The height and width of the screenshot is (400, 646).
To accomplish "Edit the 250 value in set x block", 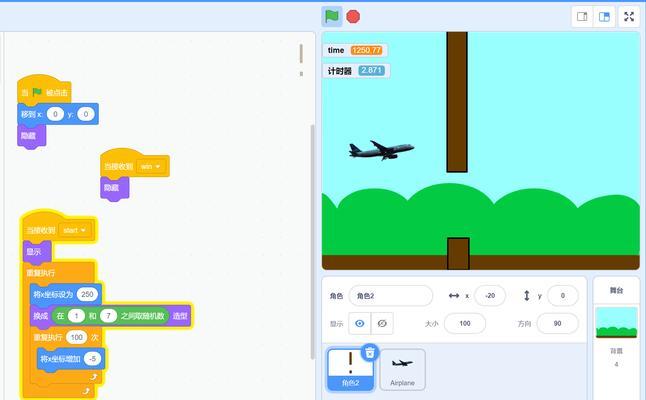I will (87, 294).
